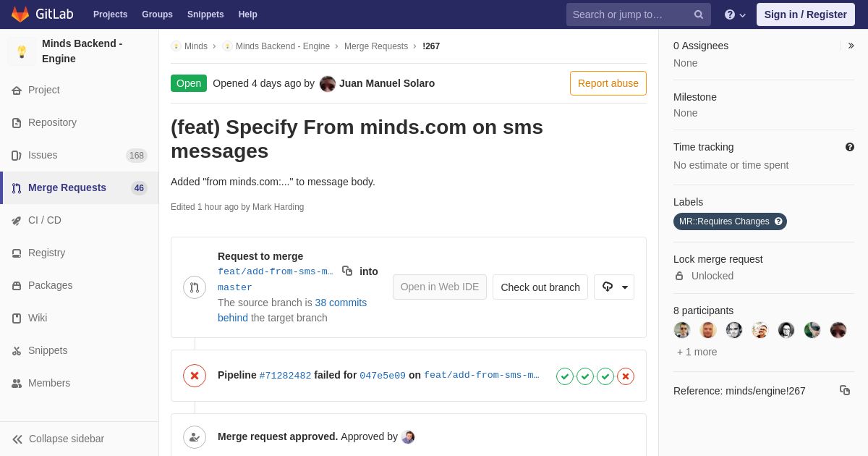This screenshot has height=456, width=868.
Task: Show the + 1 more participants
Action: [x=697, y=352]
